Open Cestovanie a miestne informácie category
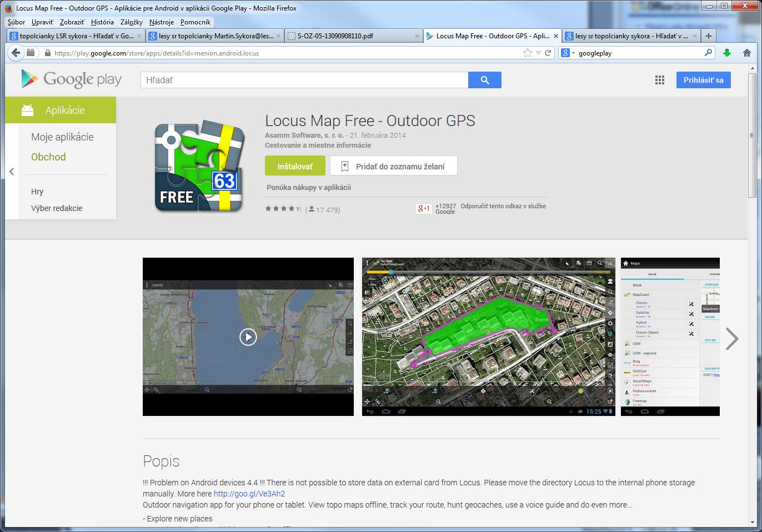The width and height of the screenshot is (762, 532). (318, 145)
